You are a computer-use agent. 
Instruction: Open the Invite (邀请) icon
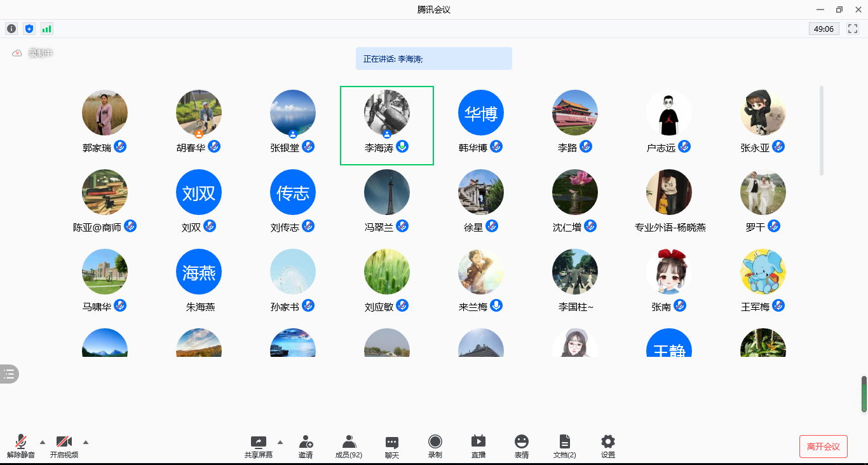point(306,446)
